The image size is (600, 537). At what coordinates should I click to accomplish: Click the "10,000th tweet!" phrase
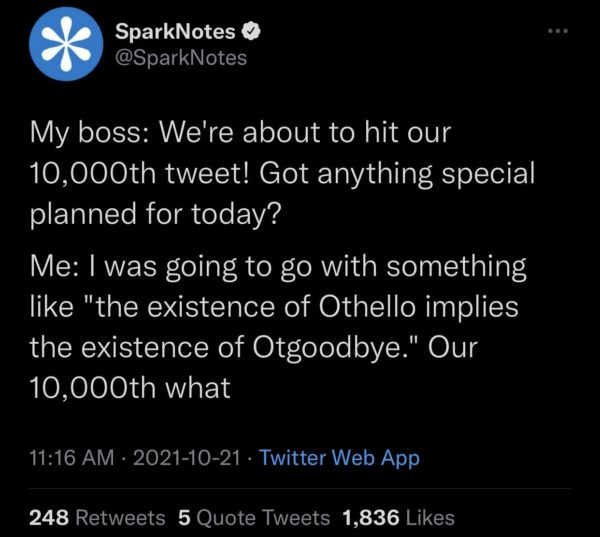[x=138, y=172]
